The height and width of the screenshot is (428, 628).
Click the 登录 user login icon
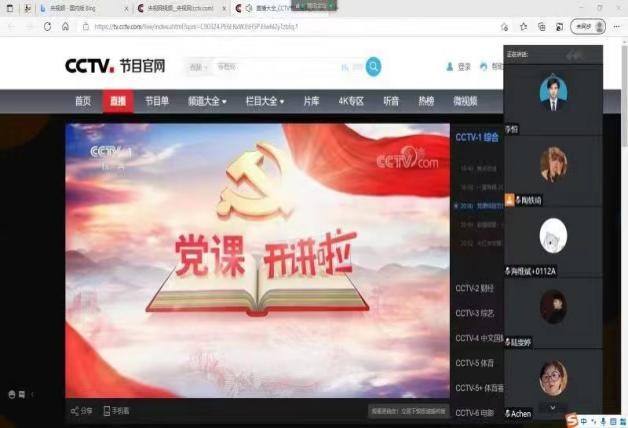tap(449, 67)
